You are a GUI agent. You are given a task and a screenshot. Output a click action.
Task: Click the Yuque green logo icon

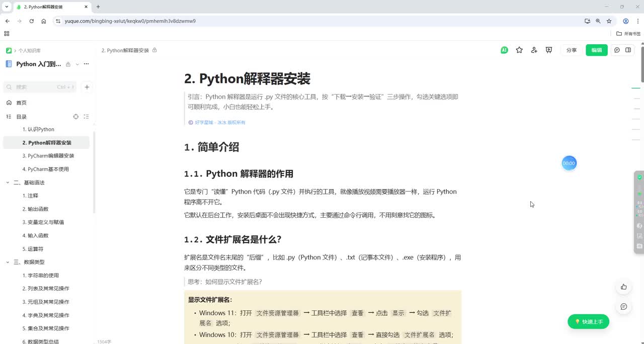(x=9, y=51)
